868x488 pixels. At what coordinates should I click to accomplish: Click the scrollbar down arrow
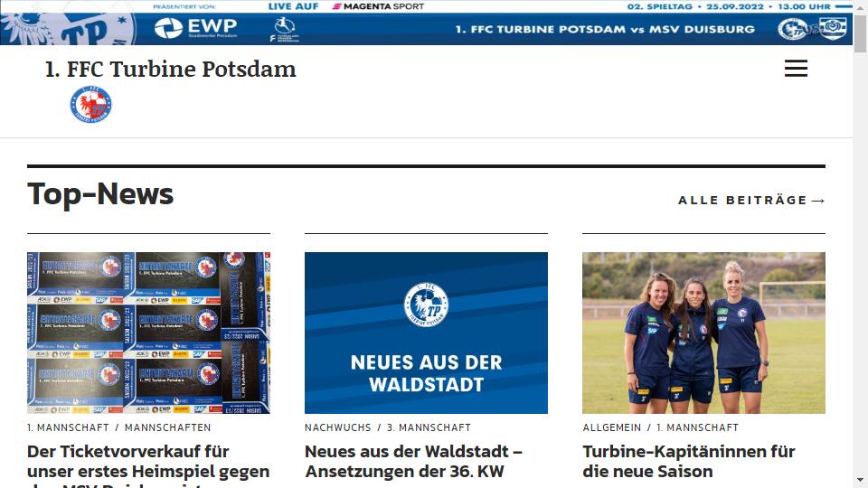pyautogui.click(x=860, y=480)
